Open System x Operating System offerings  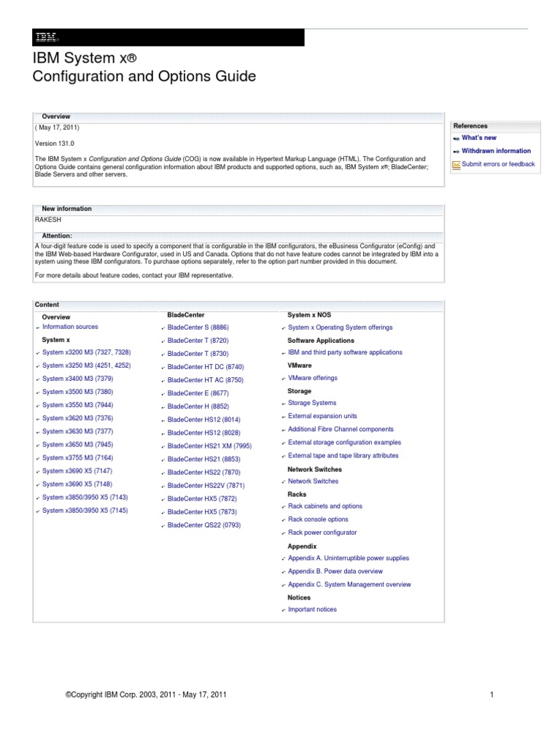tap(340, 328)
